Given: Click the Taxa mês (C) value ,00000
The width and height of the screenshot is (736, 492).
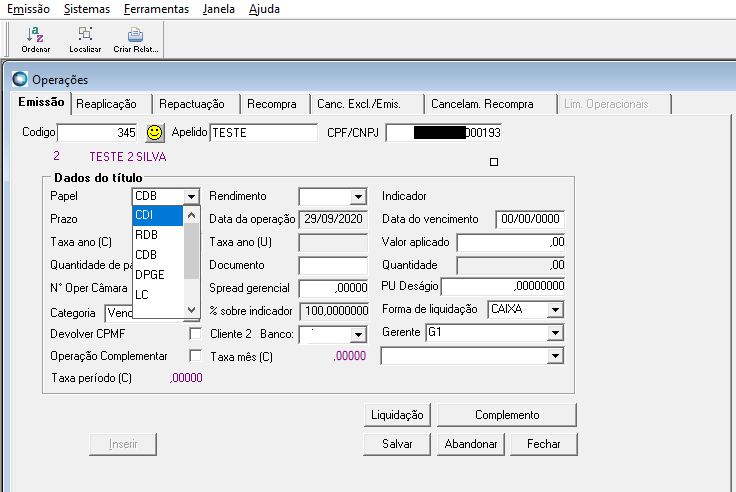Looking at the screenshot, I should (x=350, y=356).
